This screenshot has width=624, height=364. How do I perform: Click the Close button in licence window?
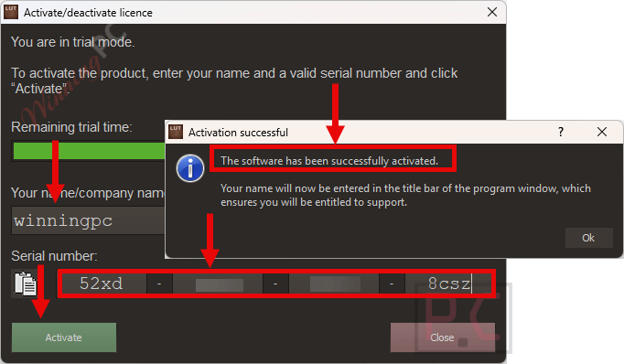pos(443,337)
